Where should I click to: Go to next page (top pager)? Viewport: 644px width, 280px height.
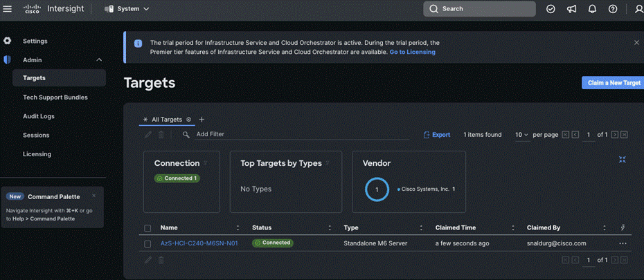coord(615,134)
